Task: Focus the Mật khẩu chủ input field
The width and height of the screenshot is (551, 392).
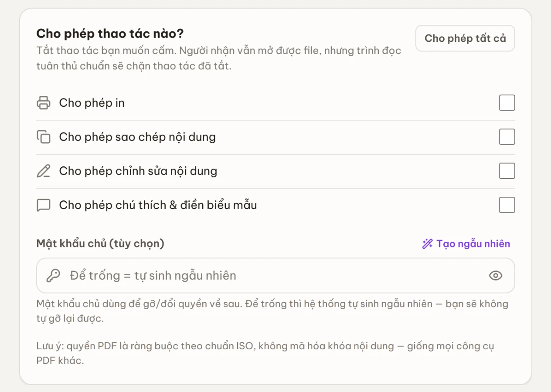Action: coord(275,275)
